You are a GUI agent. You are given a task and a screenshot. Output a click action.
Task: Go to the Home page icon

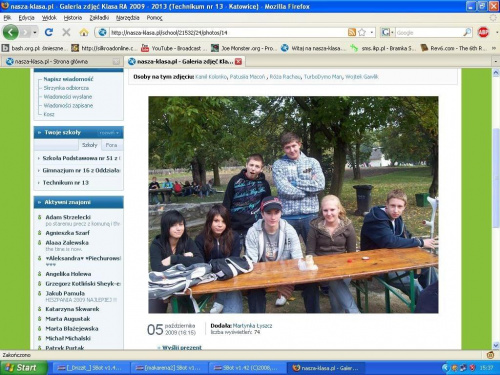pyautogui.click(x=84, y=32)
